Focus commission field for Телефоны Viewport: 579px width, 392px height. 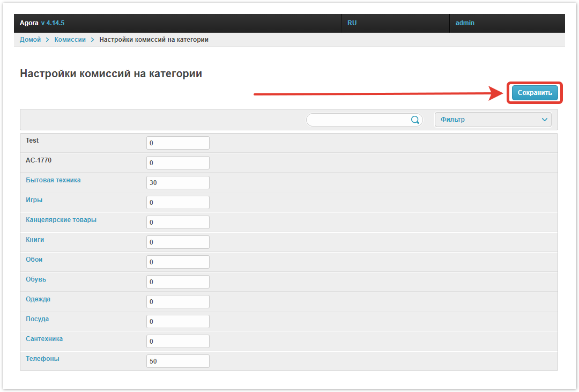[177, 361]
